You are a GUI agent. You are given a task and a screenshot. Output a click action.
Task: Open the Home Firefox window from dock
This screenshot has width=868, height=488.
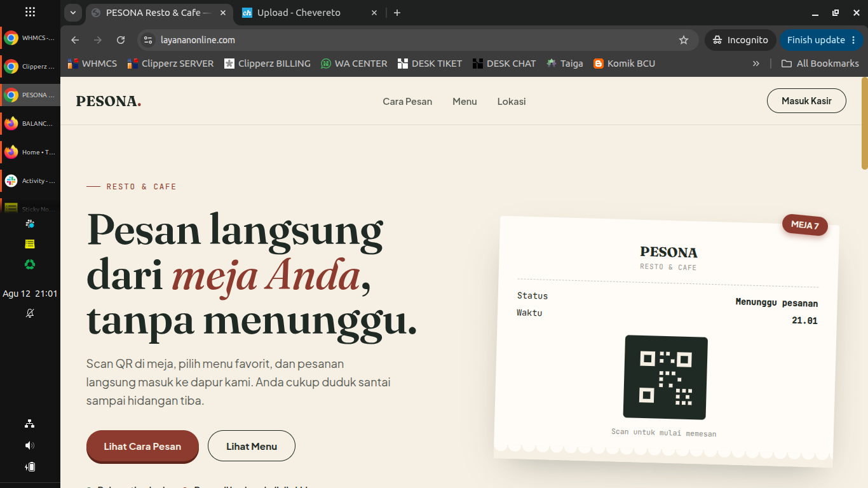[x=30, y=152]
